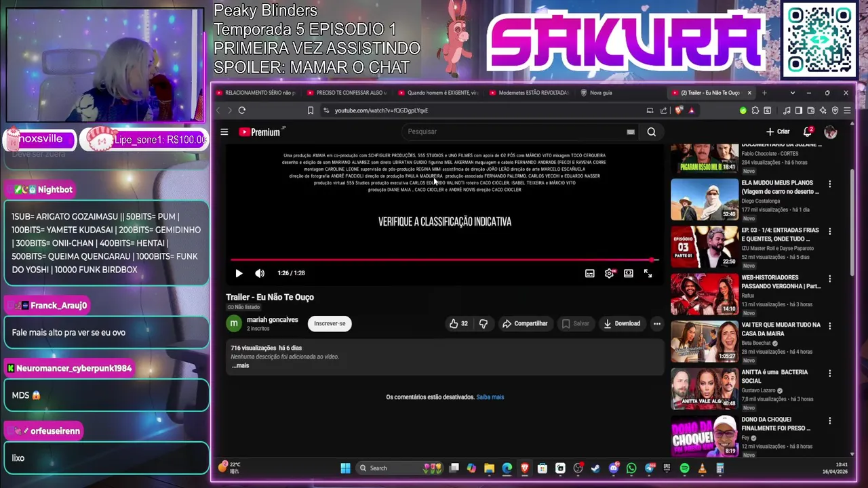This screenshot has height=488, width=868.
Task: Open the YouTube guide hamburger menu
Action: click(224, 132)
